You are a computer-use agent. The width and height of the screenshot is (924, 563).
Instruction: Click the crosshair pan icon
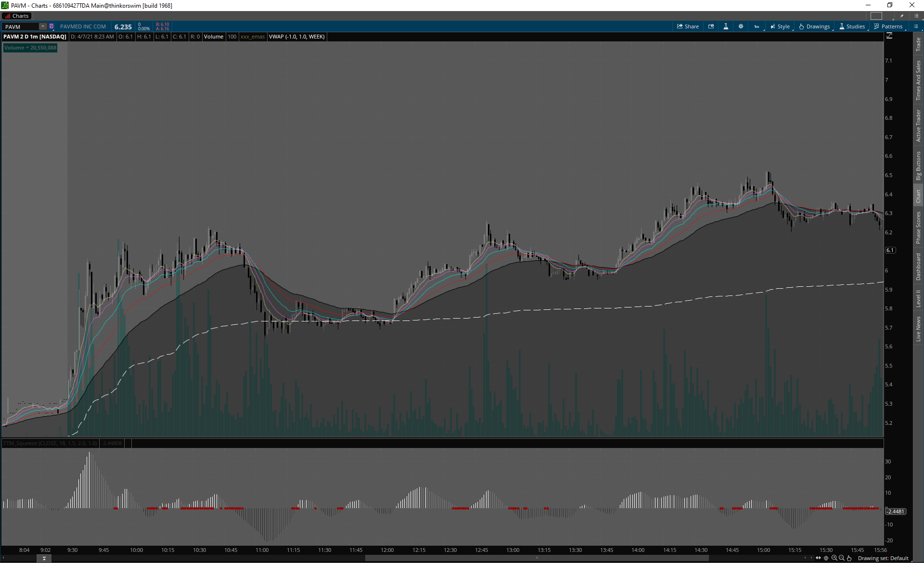826,558
